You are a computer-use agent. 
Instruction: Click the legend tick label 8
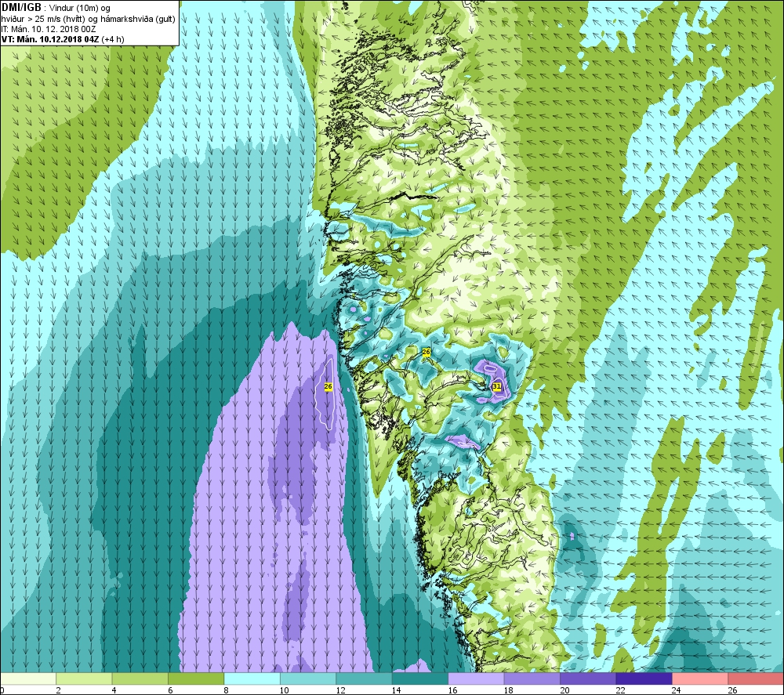227,690
